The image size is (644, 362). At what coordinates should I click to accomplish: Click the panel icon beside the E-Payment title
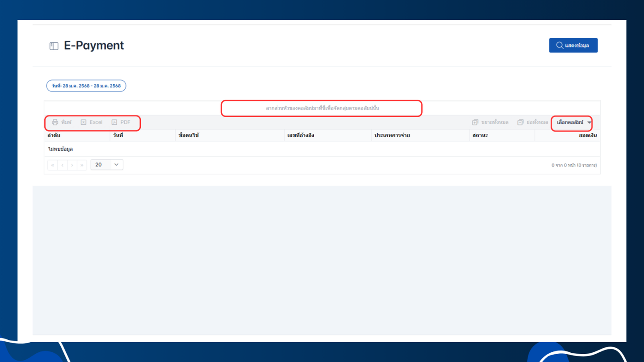[54, 46]
